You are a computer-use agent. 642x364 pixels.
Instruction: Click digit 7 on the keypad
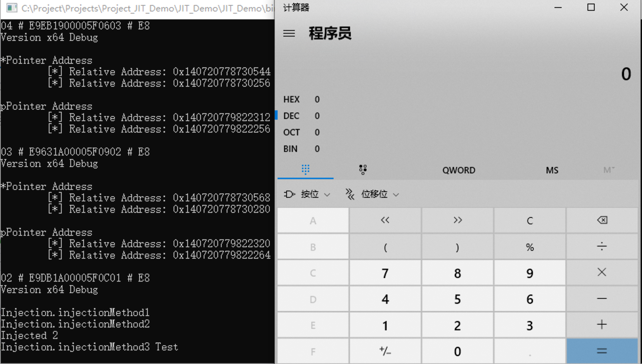tap(385, 273)
